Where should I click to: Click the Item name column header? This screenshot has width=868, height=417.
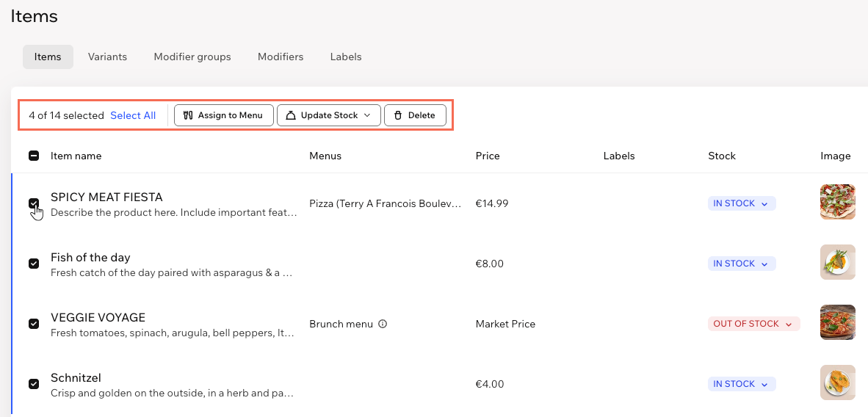[76, 156]
